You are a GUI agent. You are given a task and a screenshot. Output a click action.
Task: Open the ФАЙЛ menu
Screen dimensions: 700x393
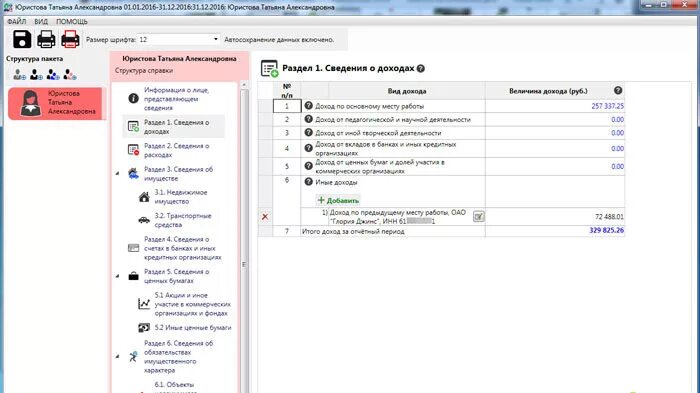tap(17, 21)
